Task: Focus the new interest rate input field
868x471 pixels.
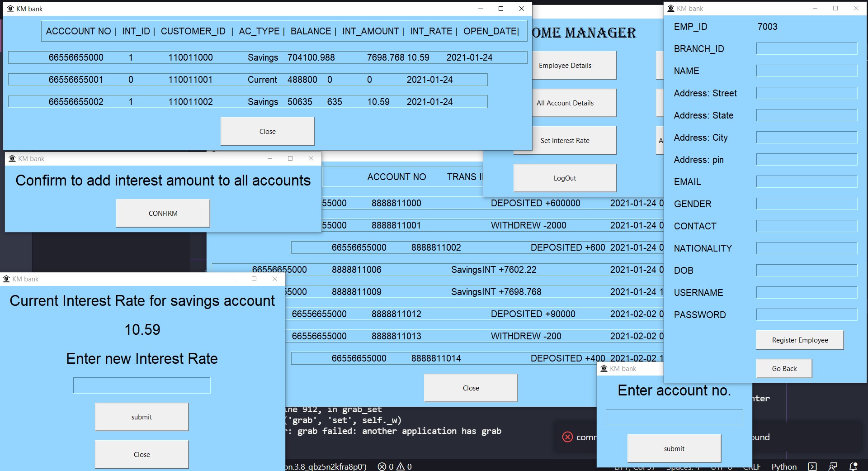Action: tap(142, 385)
